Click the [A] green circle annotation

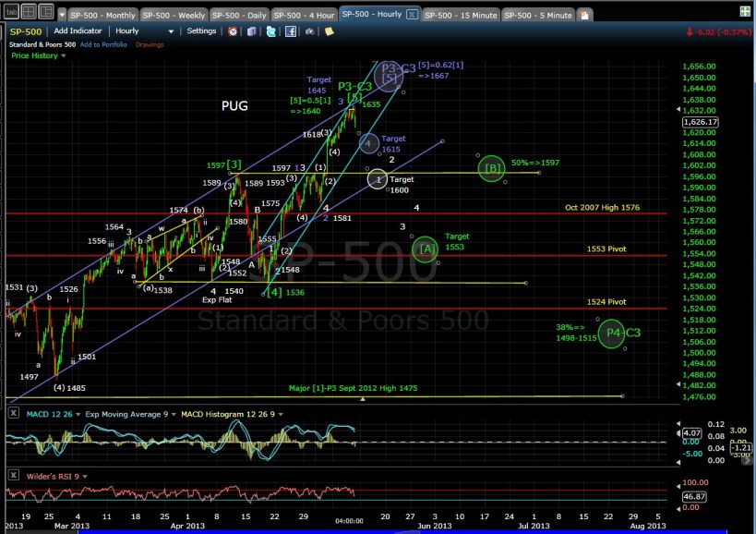coord(426,249)
